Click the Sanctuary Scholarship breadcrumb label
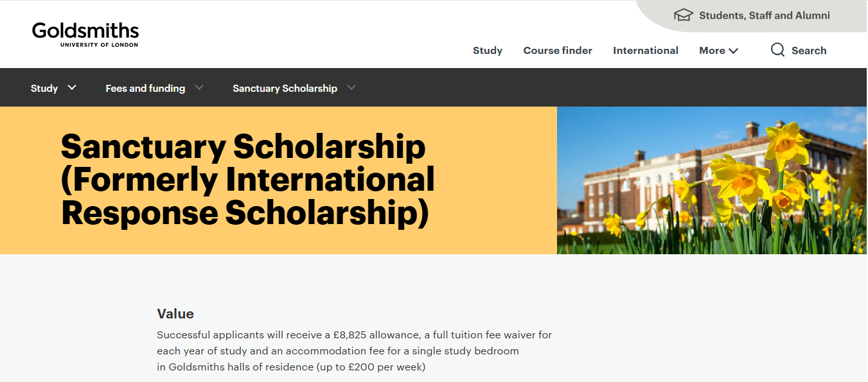The height and width of the screenshot is (382, 868). (285, 88)
